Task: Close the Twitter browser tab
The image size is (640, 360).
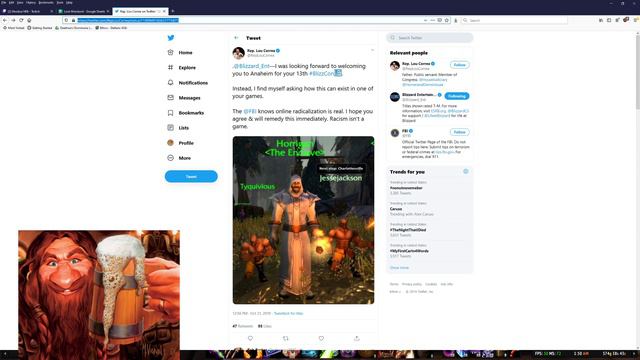Action: (164, 11)
